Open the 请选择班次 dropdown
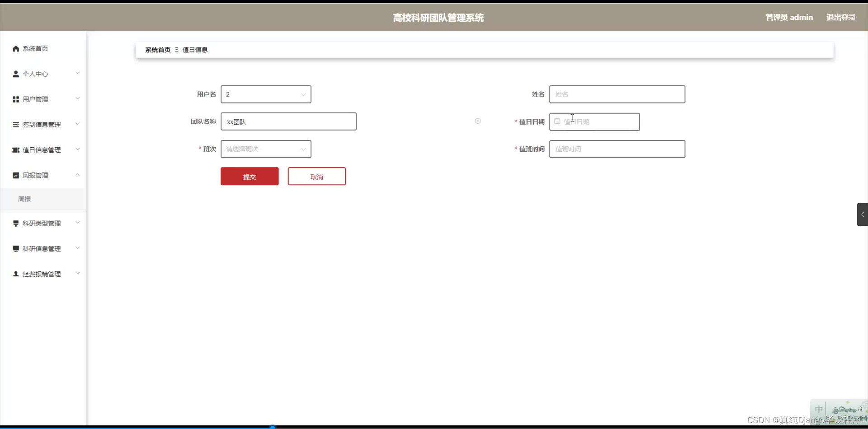 [x=266, y=149]
